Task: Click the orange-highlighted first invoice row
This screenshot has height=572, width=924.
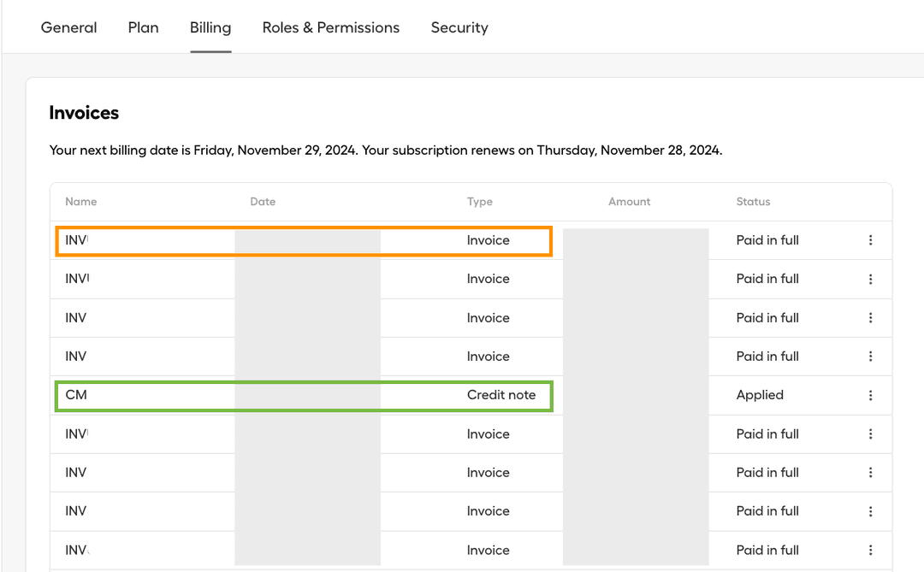Action: click(x=304, y=240)
